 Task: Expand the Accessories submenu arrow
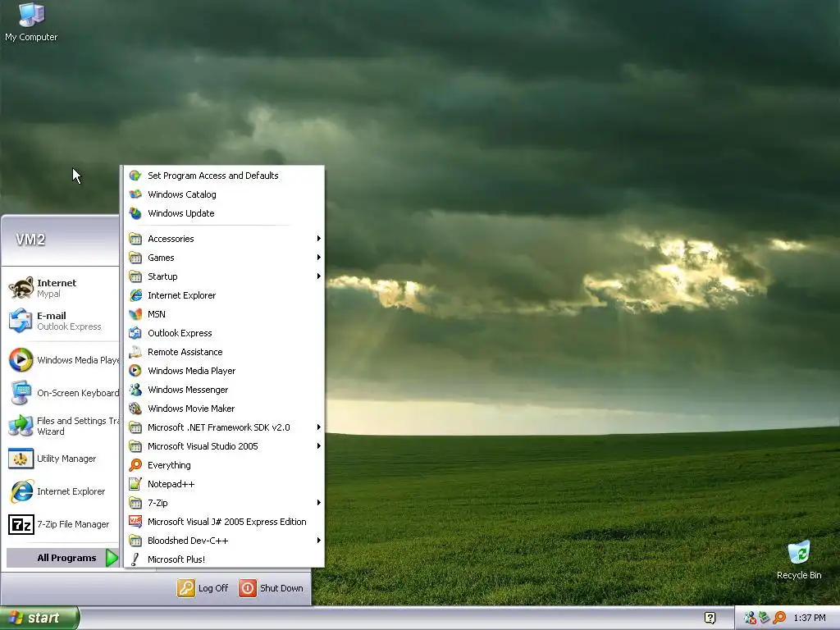click(319, 239)
